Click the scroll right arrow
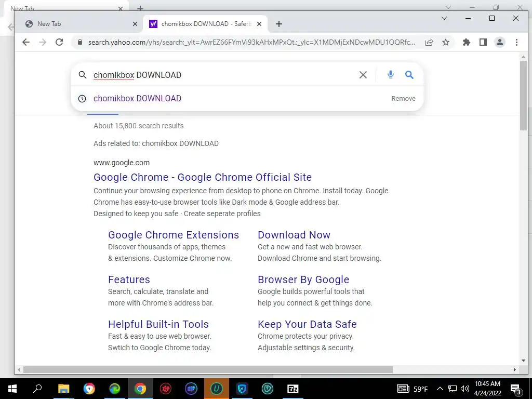 click(515, 369)
